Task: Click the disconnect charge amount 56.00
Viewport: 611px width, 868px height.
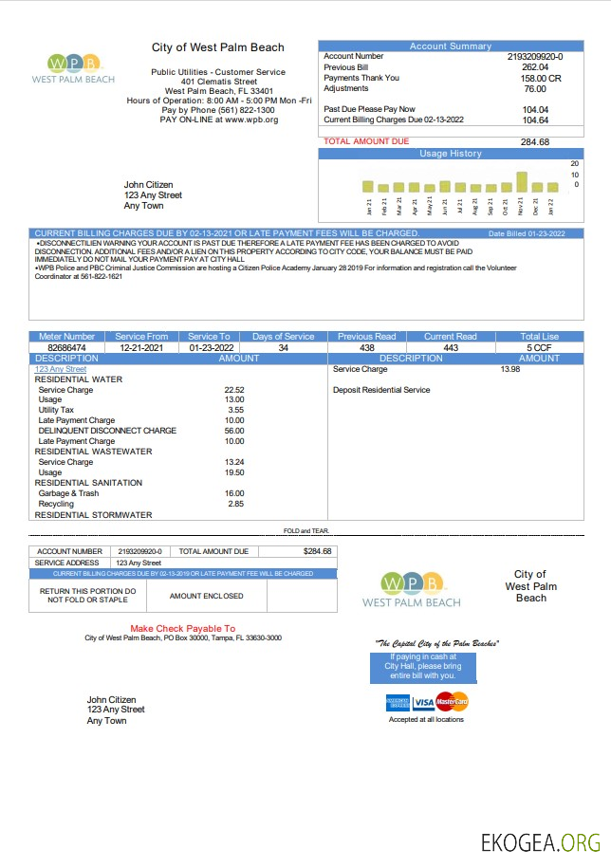Action: pyautogui.click(x=234, y=431)
